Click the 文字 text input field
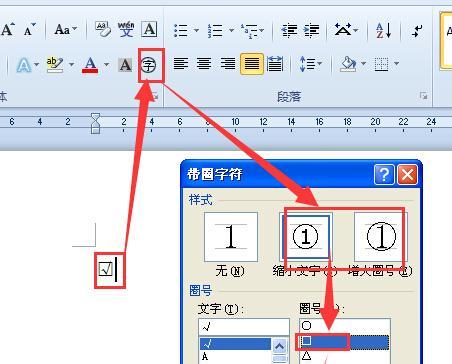 coord(244,327)
